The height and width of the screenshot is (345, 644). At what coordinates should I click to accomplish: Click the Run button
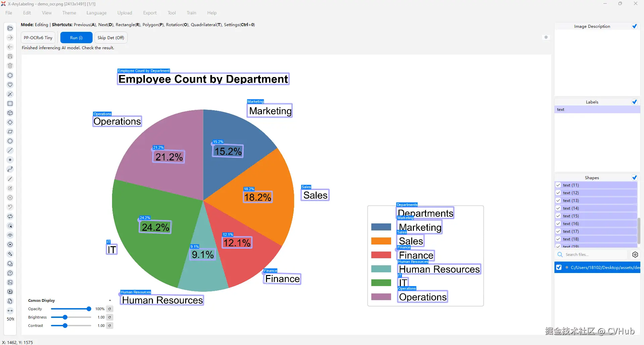click(76, 38)
